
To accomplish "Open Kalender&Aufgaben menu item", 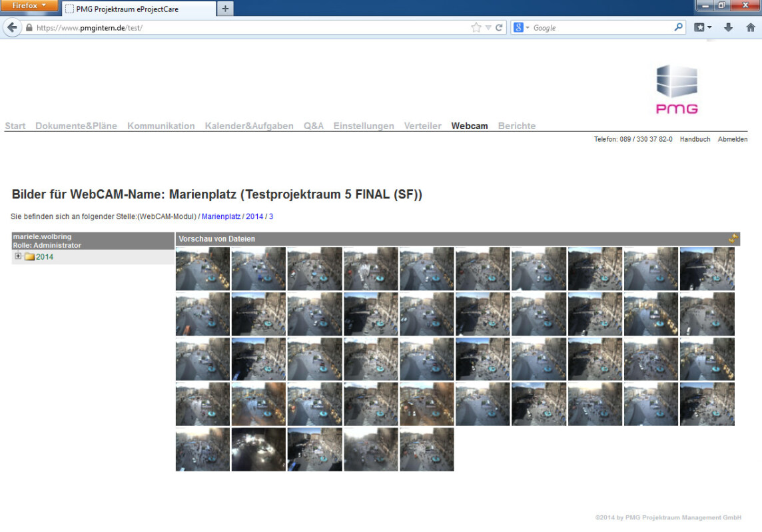I will 249,126.
